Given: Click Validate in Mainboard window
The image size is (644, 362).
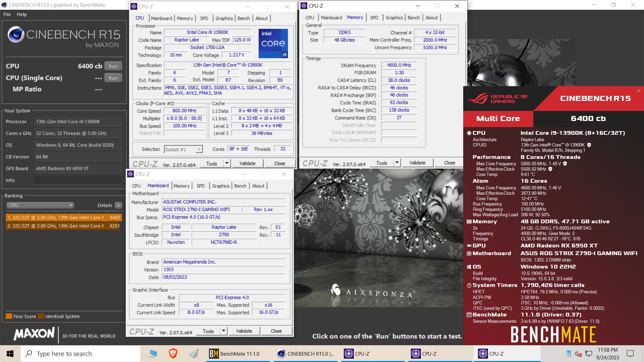Looking at the screenshot, I should tap(244, 331).
